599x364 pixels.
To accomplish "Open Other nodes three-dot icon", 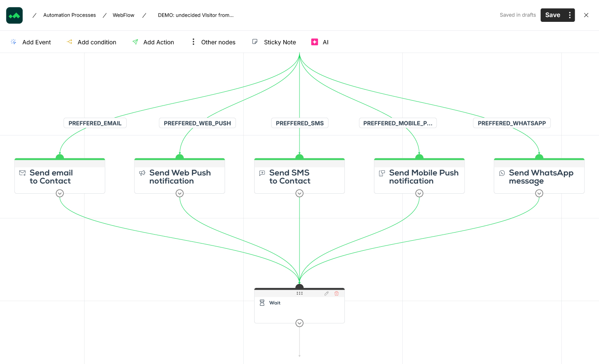I will click(193, 42).
